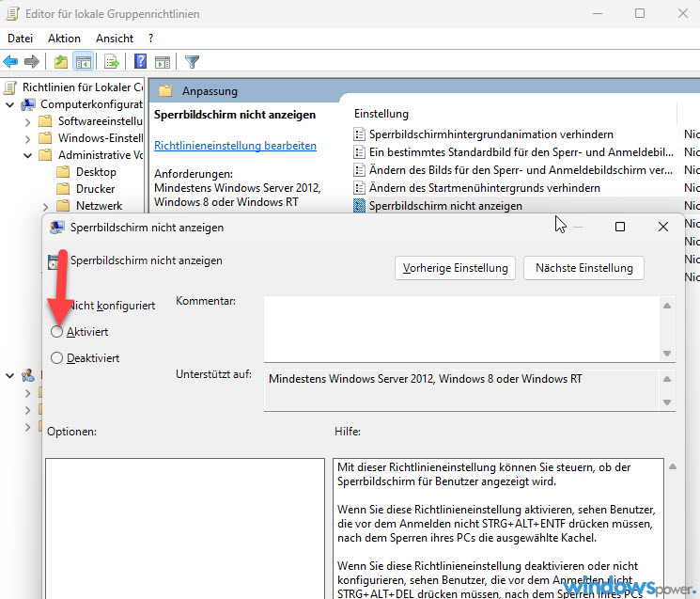700x599 pixels.
Task: Select the Aktiviert radio button
Action: point(56,331)
